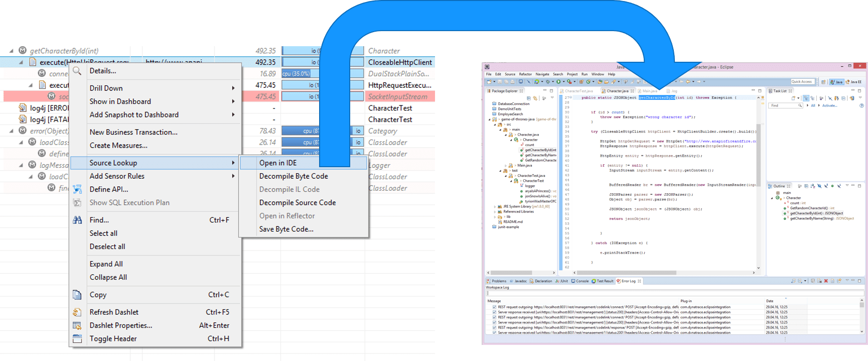Click New Task icon in Task List
The width and height of the screenshot is (868, 361).
793,98
